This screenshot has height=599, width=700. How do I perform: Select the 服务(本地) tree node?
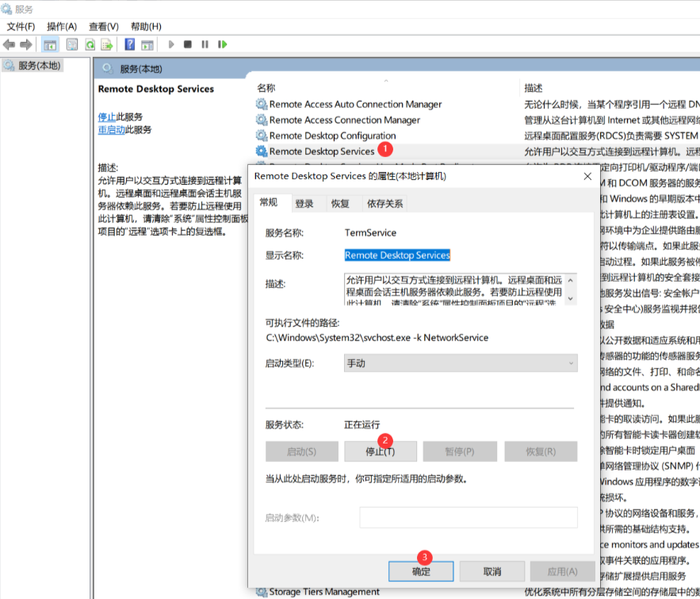[39, 66]
